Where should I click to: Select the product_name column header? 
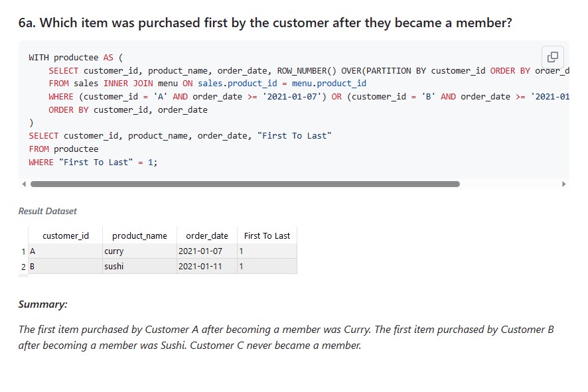(139, 235)
